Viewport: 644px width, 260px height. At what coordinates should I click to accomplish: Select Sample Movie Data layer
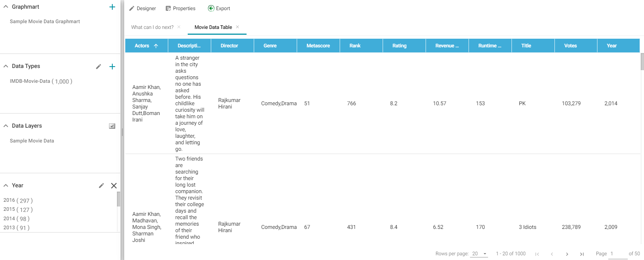(32, 141)
